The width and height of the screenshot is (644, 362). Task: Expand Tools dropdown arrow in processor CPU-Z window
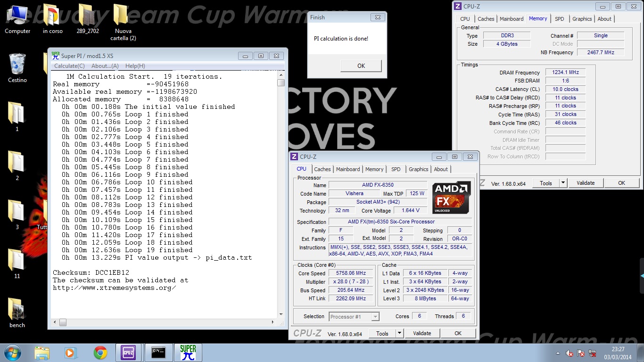coord(399,333)
